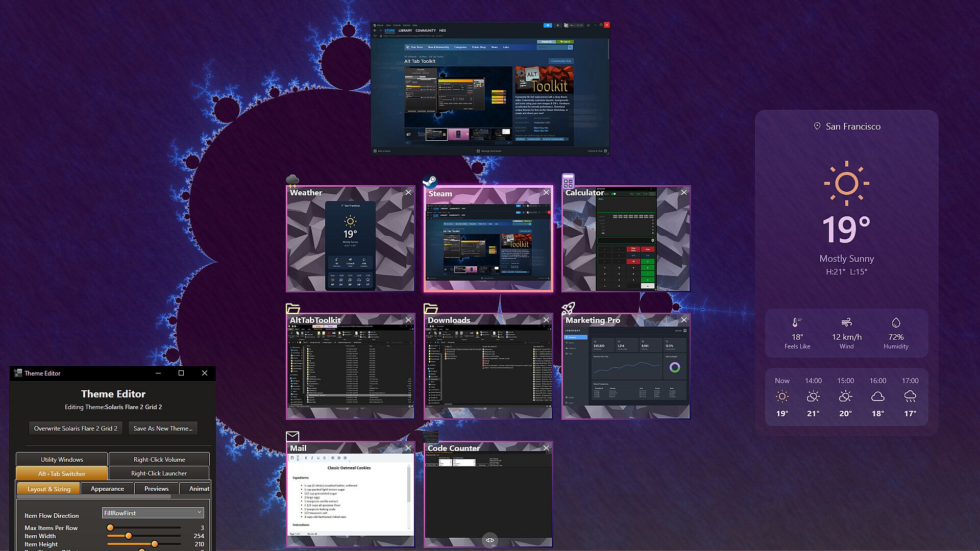Toggle the eye icon on Code Counter tile
Image resolution: width=980 pixels, height=551 pixels.
pos(489,540)
